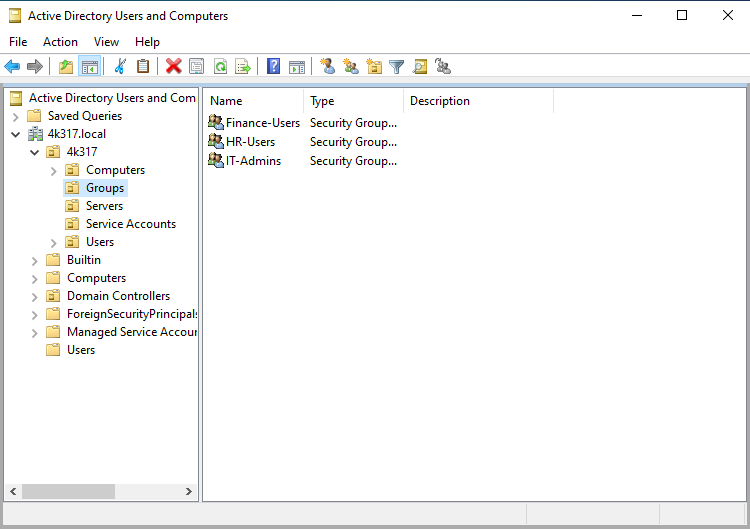The height and width of the screenshot is (529, 750).
Task: Select the root Active Directory Users and Computers node
Action: [112, 98]
